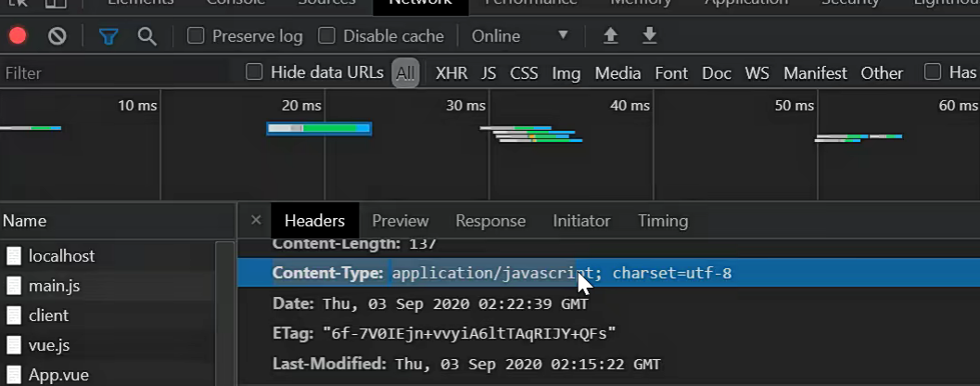Image resolution: width=980 pixels, height=386 pixels.
Task: Enable the Preserve log checkbox
Action: (196, 36)
